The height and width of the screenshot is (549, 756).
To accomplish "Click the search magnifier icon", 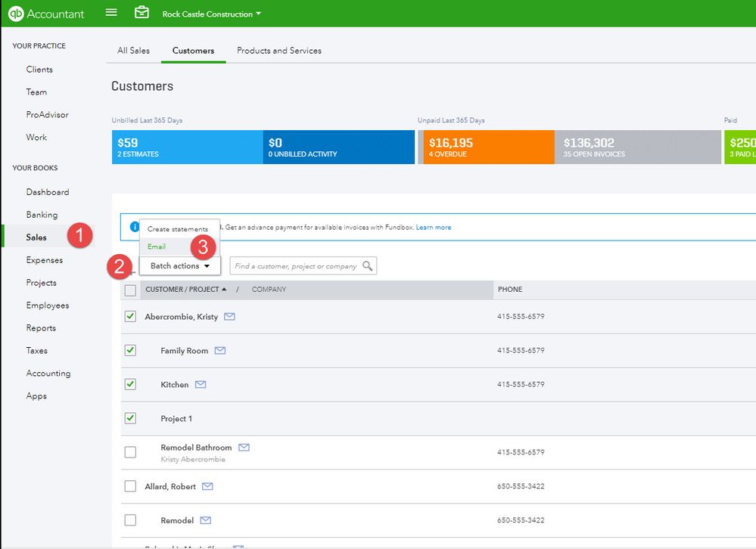I will point(367,266).
